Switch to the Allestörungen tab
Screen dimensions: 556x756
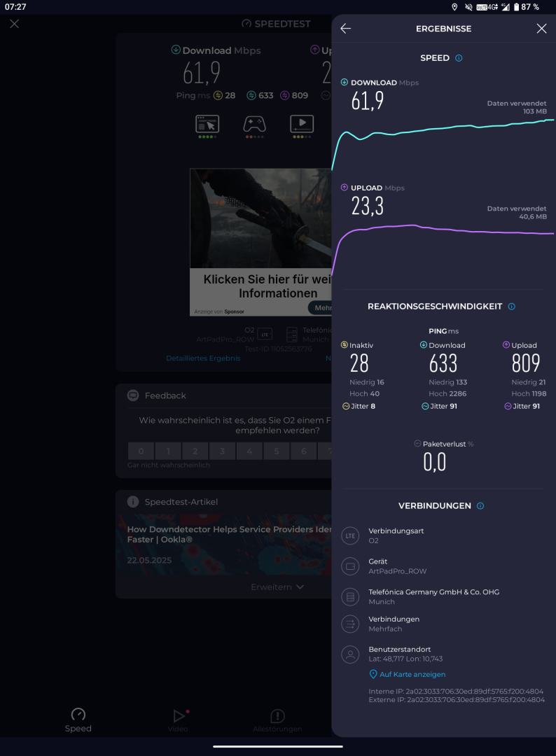click(x=277, y=720)
